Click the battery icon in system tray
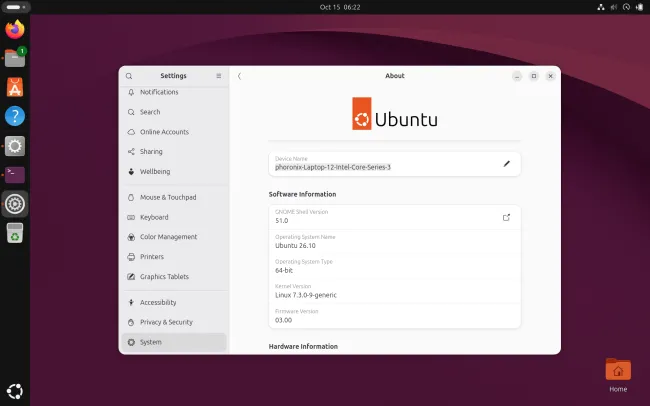The height and width of the screenshot is (406, 650). click(639, 7)
